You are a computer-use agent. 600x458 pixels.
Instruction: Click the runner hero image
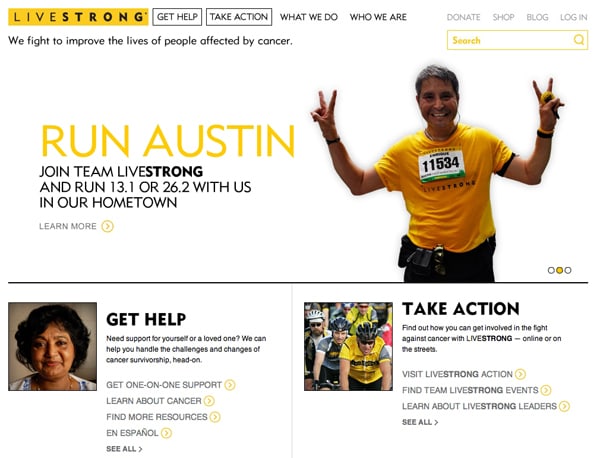pos(438,174)
